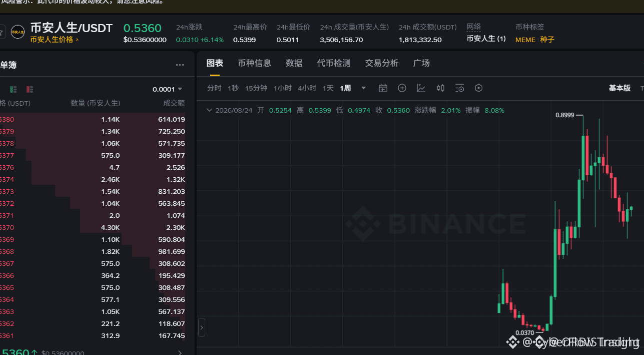This screenshot has height=355, width=644.
Task: Open the chart date range calendar icon
Action: click(x=383, y=88)
